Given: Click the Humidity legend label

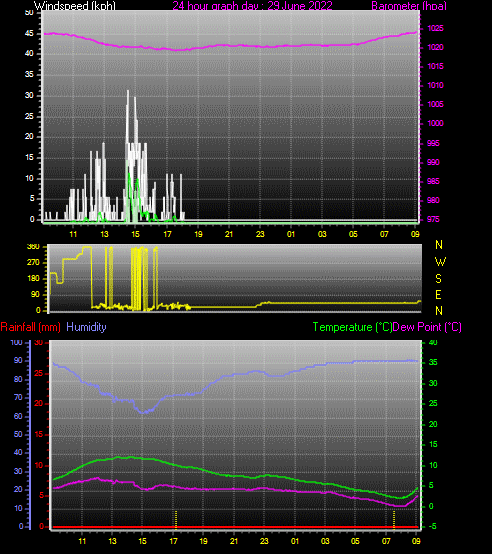Looking at the screenshot, I should coord(86,327).
